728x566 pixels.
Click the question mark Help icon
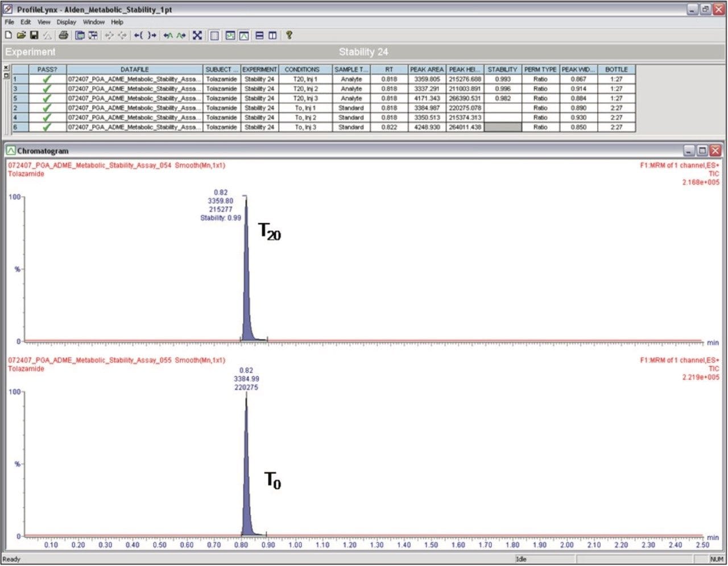[x=289, y=35]
